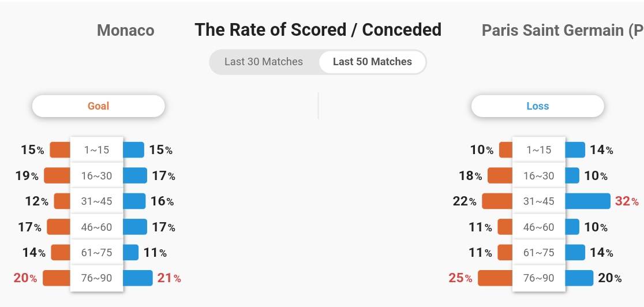Viewport: 644px width, 307px height.
Task: Click PSG's orange 25% bar
Action: point(495,278)
